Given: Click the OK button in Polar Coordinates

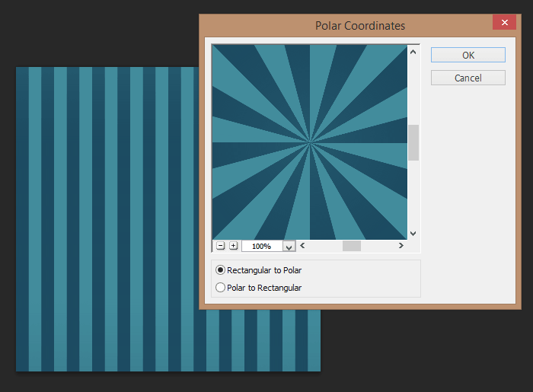Looking at the screenshot, I should coord(468,55).
